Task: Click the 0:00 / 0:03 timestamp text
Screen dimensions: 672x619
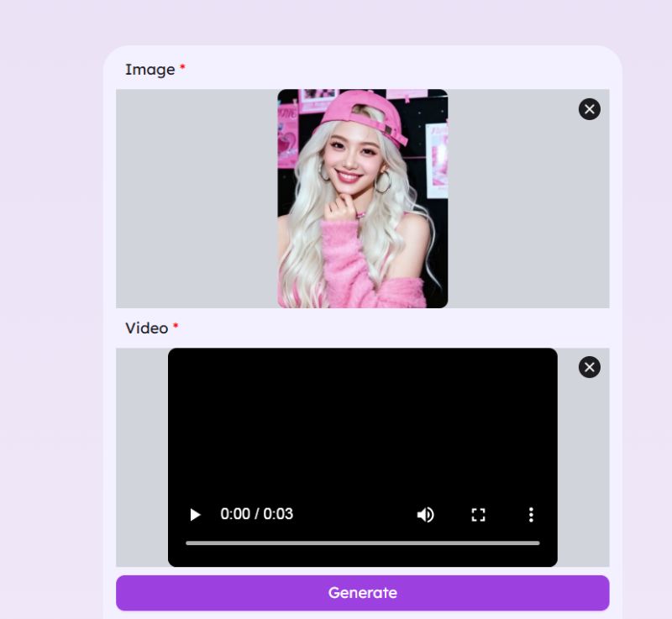Action: click(x=257, y=514)
